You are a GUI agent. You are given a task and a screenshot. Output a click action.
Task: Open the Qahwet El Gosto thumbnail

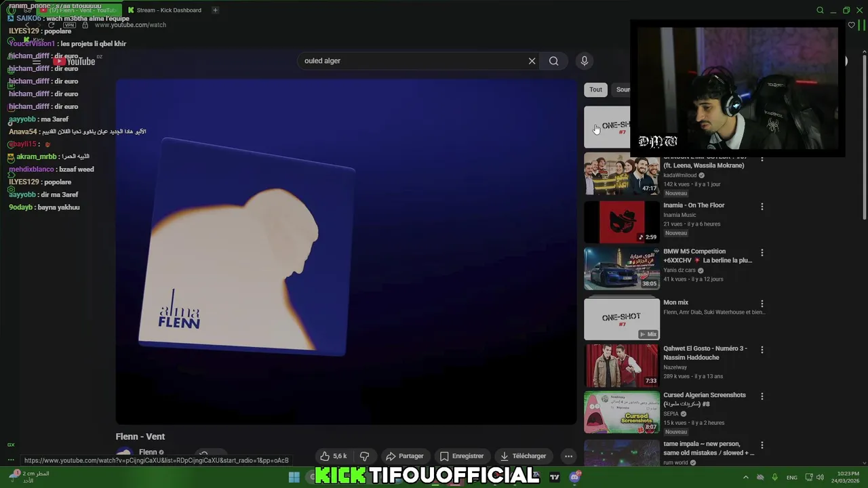pyautogui.click(x=622, y=365)
